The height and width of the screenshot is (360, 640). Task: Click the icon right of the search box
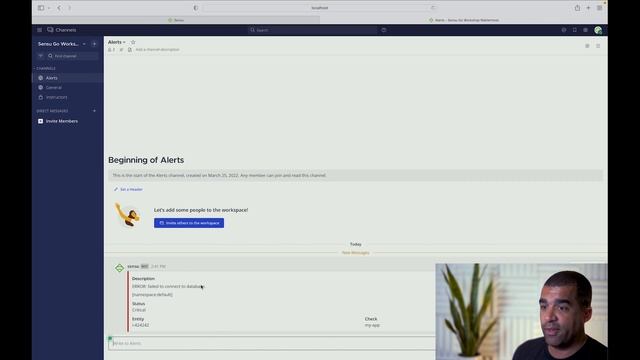pyautogui.click(x=384, y=30)
